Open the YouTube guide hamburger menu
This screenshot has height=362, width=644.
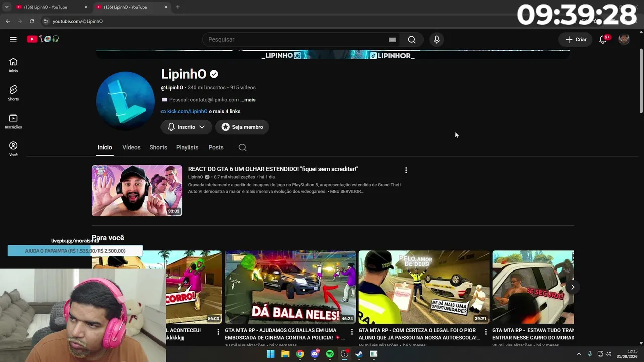(x=13, y=39)
